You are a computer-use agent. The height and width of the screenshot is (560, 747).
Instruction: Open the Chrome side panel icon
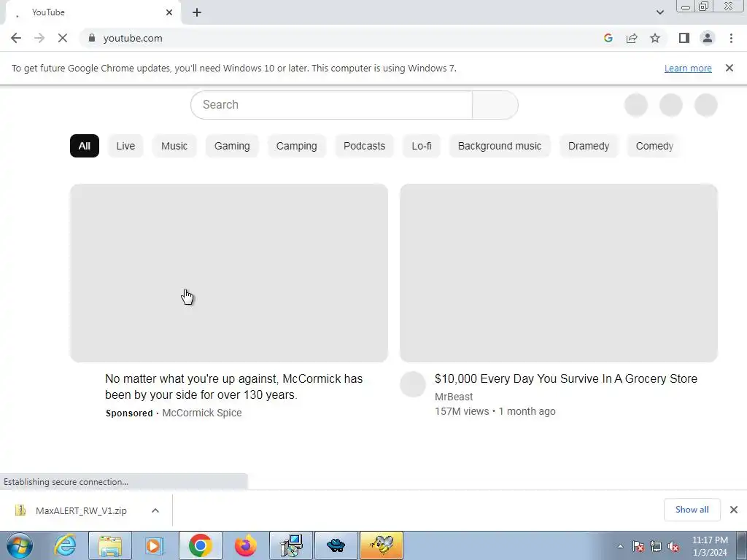tap(684, 38)
